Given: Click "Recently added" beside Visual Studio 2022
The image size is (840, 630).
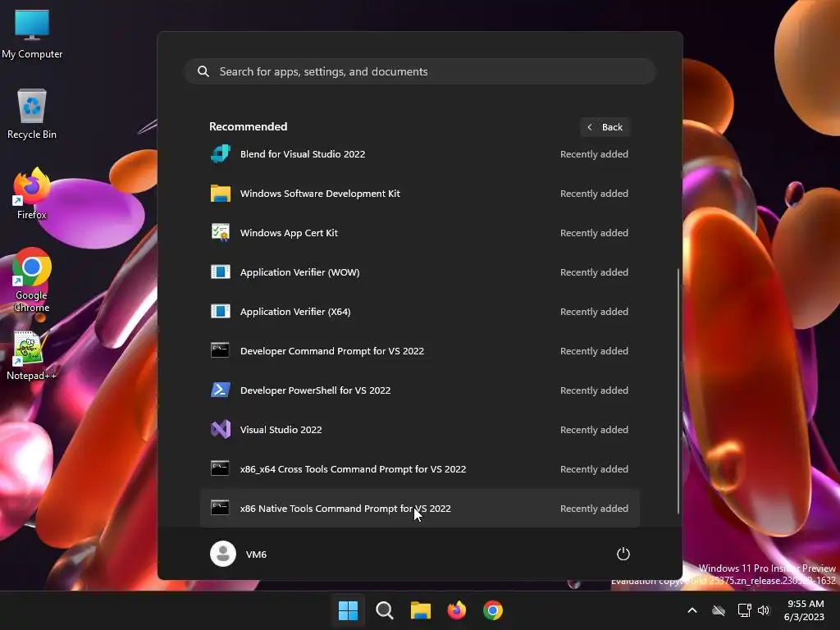Looking at the screenshot, I should (594, 430).
